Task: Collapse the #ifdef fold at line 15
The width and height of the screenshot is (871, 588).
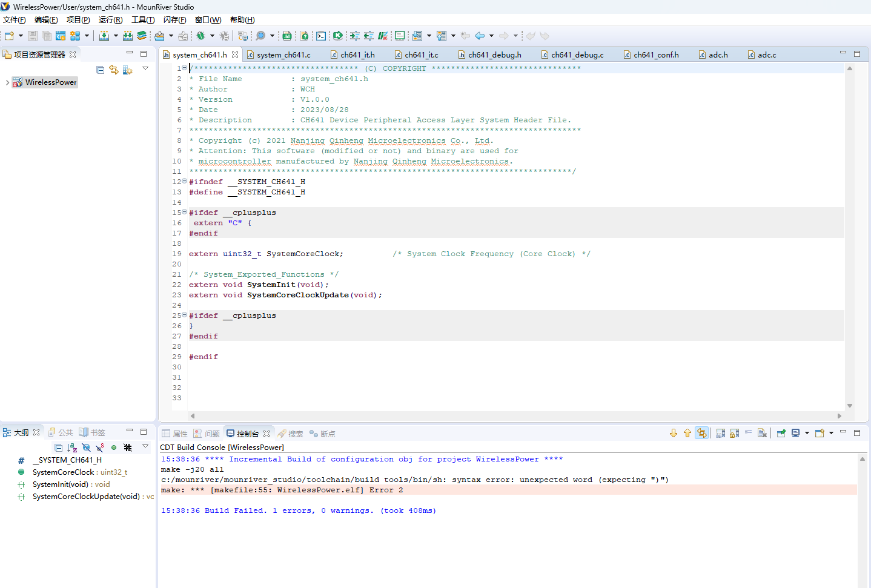Action: click(x=184, y=212)
